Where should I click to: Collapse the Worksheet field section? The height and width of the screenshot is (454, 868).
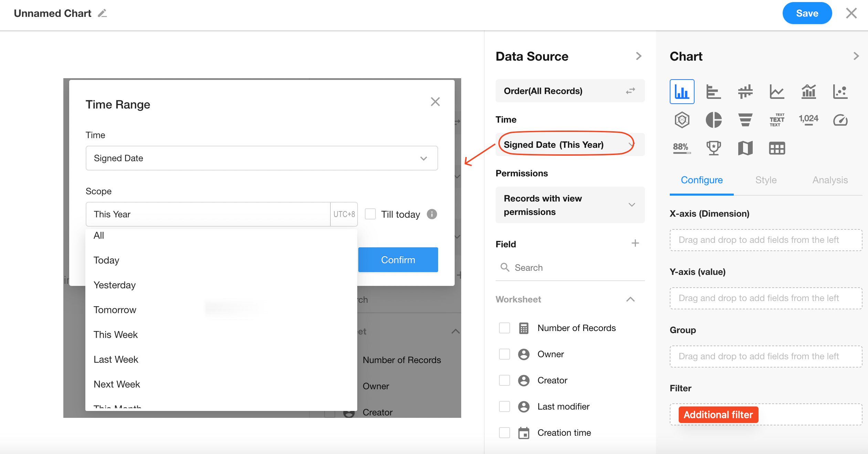[630, 299]
